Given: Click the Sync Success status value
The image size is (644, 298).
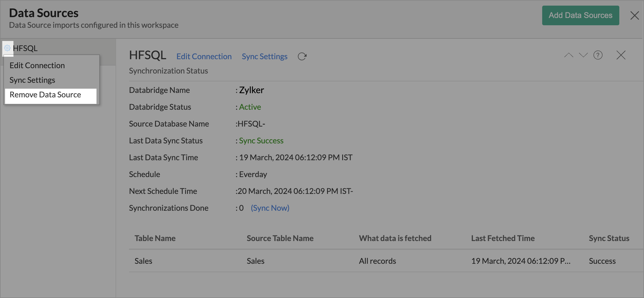Looking at the screenshot, I should tap(261, 141).
